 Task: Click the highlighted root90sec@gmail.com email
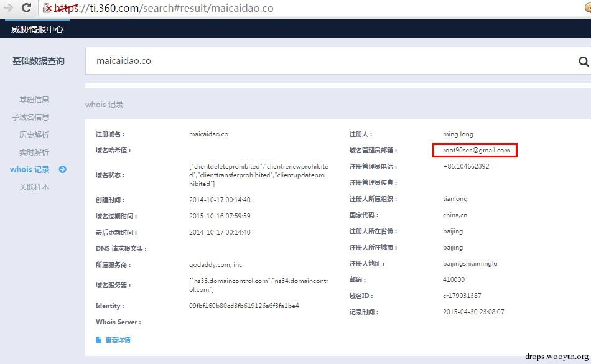476,150
